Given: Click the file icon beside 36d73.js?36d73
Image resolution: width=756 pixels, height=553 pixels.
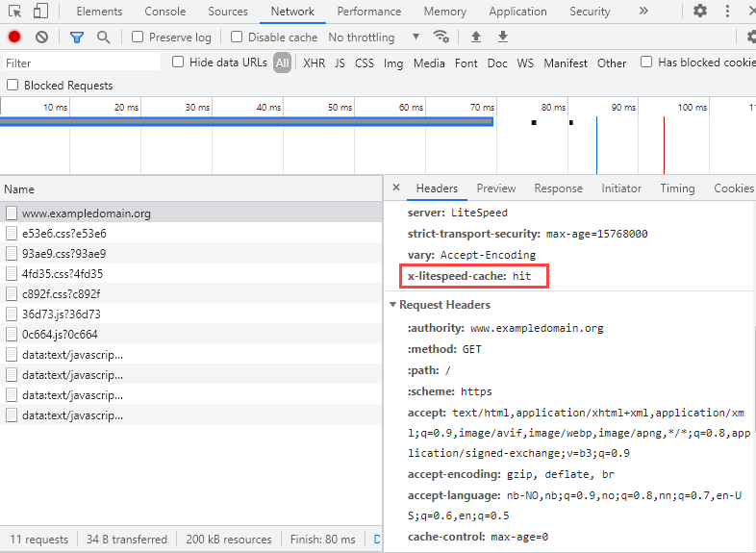Looking at the screenshot, I should [12, 314].
